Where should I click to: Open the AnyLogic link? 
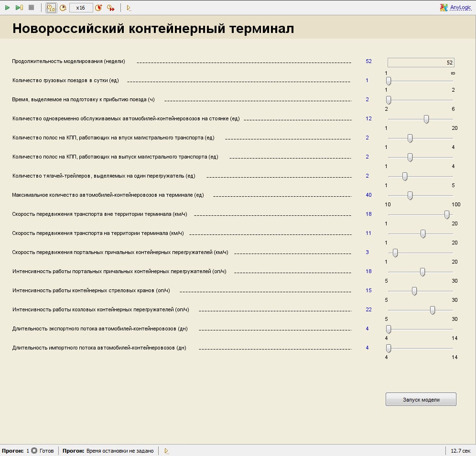click(460, 8)
